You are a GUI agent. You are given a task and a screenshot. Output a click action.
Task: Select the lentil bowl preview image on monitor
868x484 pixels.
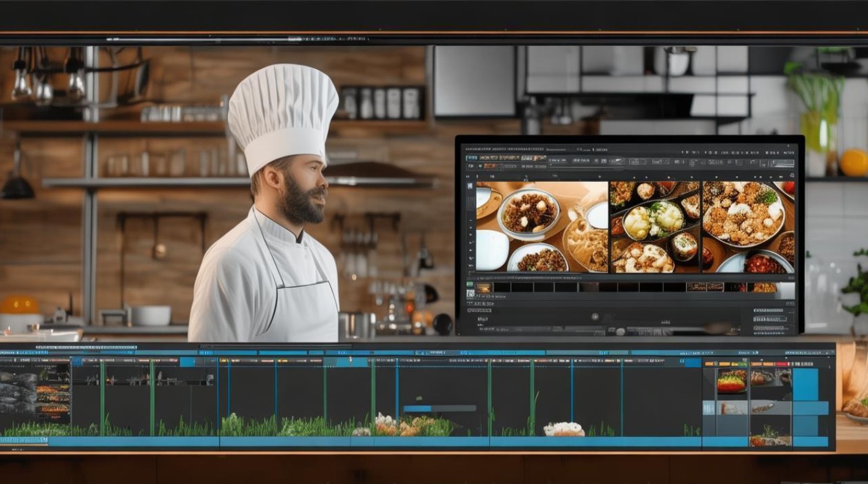[x=542, y=227]
